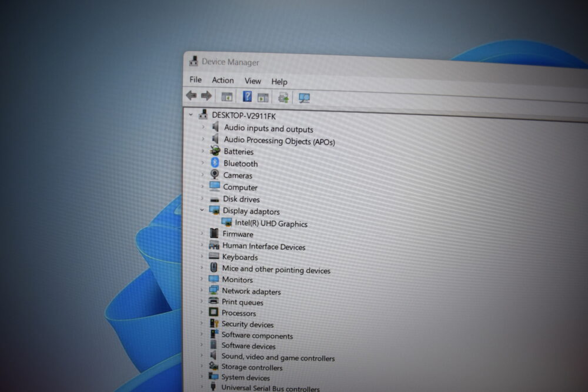This screenshot has width=588, height=392.
Task: Click the Print queues printer icon
Action: [x=213, y=301]
